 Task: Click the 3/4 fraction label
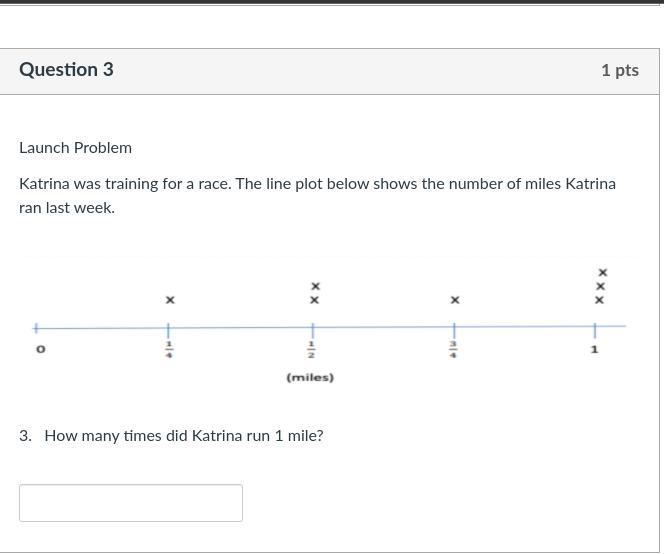(454, 349)
